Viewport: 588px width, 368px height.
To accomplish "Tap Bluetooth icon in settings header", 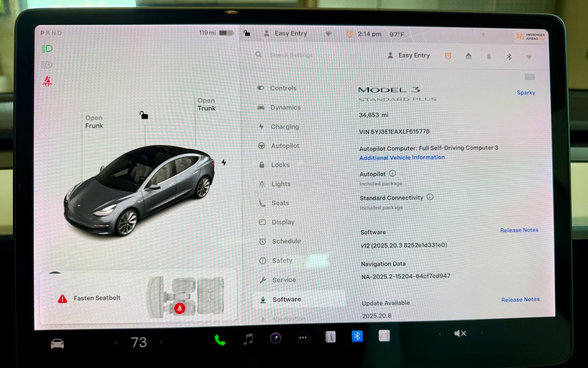I will [x=509, y=57].
